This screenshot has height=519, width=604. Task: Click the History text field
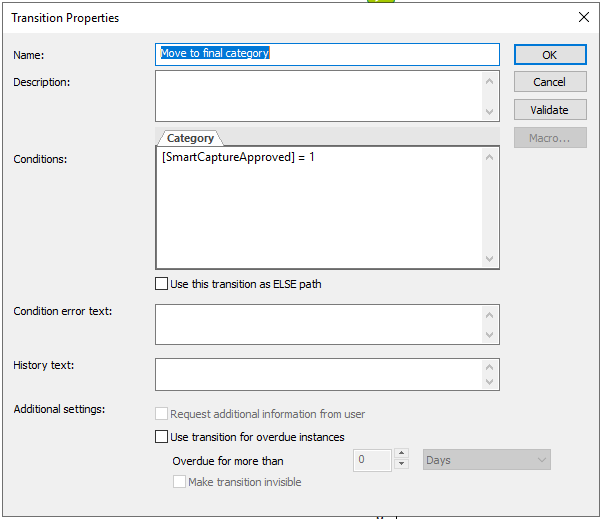point(318,374)
